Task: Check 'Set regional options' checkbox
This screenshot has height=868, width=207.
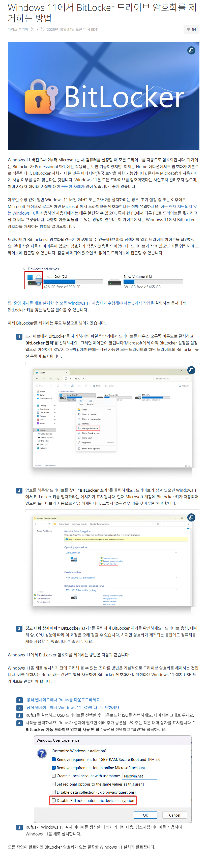Action: 53,784
